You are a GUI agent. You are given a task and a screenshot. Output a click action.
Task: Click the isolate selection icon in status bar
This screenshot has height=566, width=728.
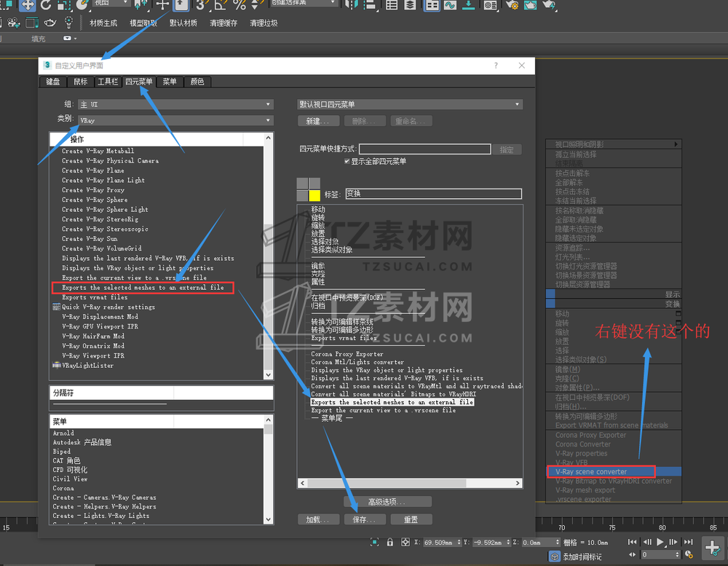(374, 542)
